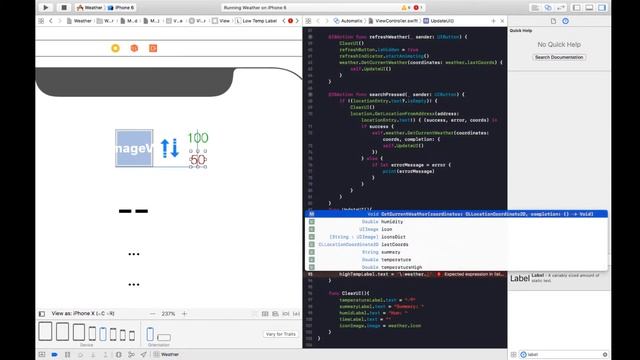Pick temperatureHigh autocomplete suggestion
Image resolution: width=640 pixels, height=360 pixels.
pos(456,267)
